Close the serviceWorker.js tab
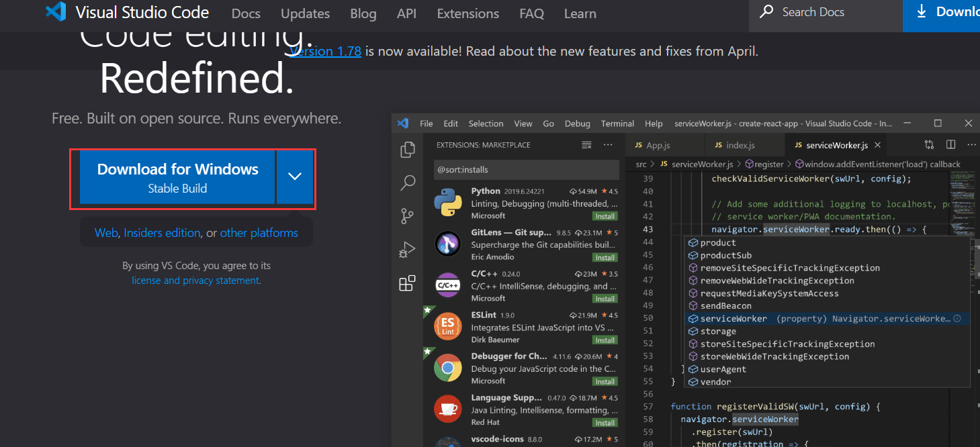980x447 pixels. coord(877,145)
